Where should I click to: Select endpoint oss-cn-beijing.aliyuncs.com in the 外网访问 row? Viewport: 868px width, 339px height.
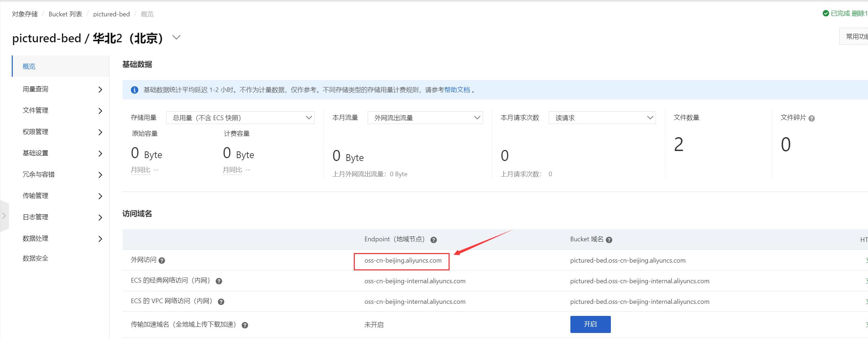403,260
